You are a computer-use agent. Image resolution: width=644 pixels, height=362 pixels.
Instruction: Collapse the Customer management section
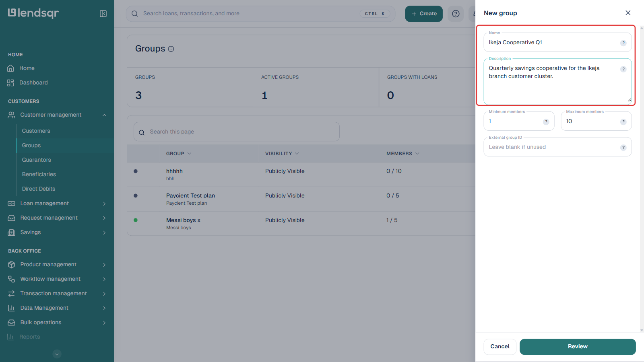click(104, 115)
